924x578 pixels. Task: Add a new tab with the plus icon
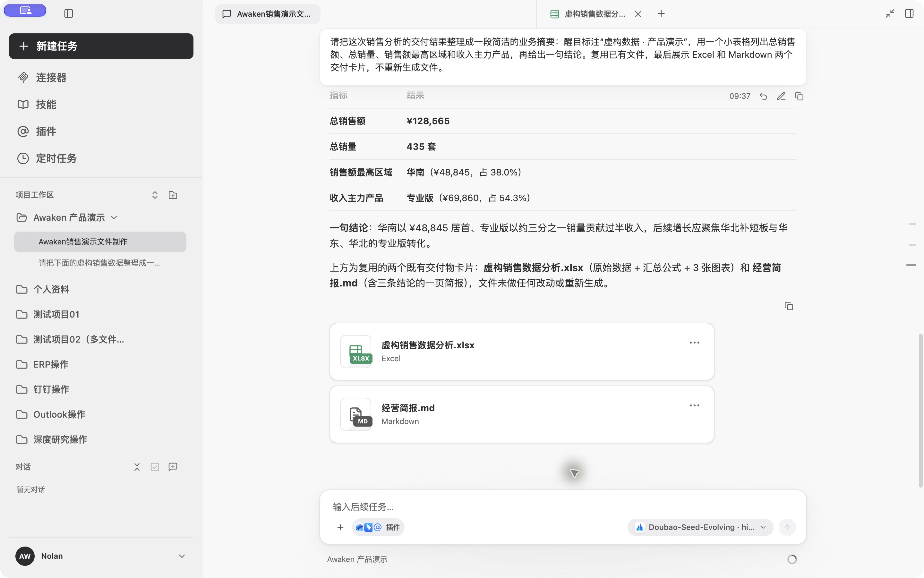[661, 14]
